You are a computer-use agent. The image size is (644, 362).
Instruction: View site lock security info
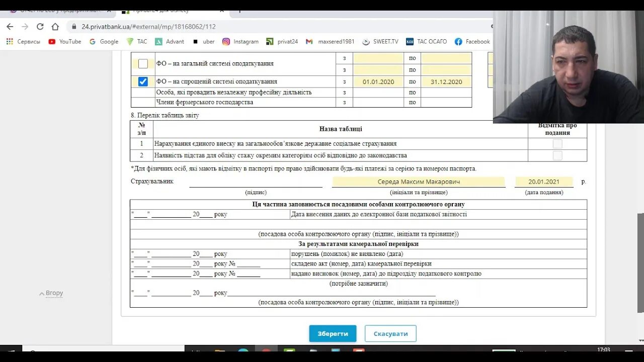74,27
